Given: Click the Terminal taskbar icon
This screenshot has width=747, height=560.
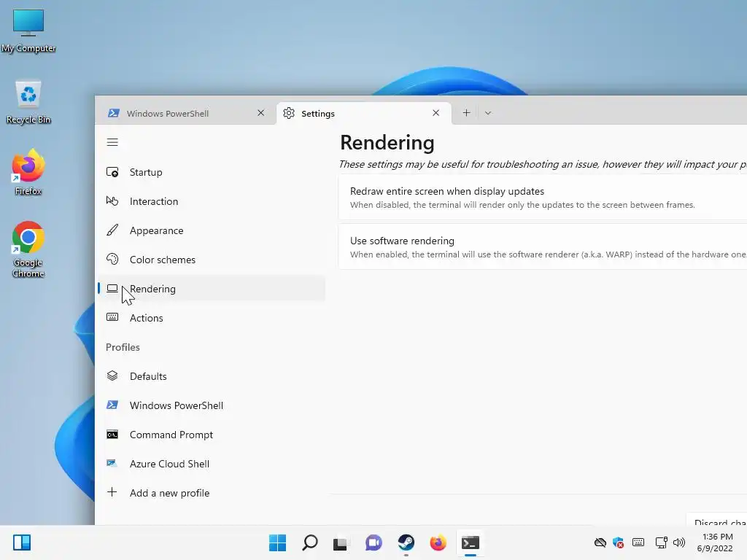Looking at the screenshot, I should tap(471, 542).
